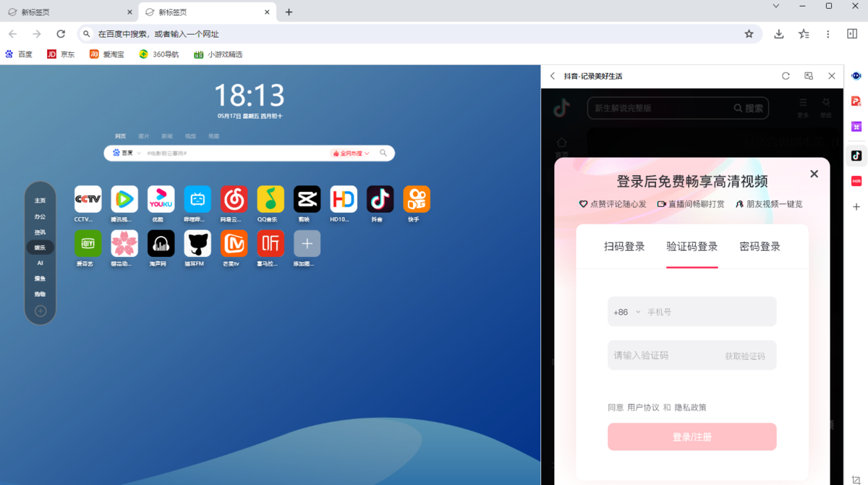This screenshot has width=868, height=485.
Task: Open the QQ音乐 shortcut
Action: pos(271,199)
